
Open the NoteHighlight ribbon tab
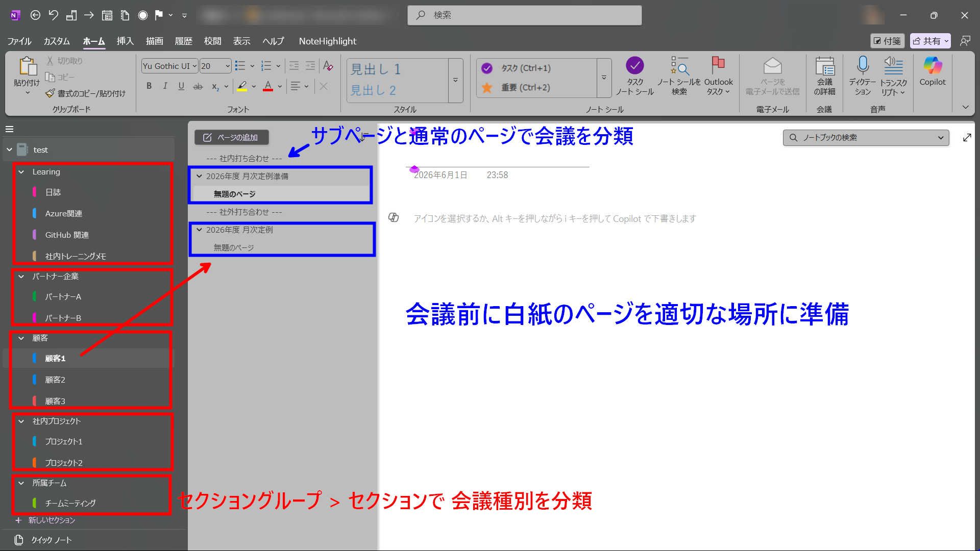[x=328, y=41]
